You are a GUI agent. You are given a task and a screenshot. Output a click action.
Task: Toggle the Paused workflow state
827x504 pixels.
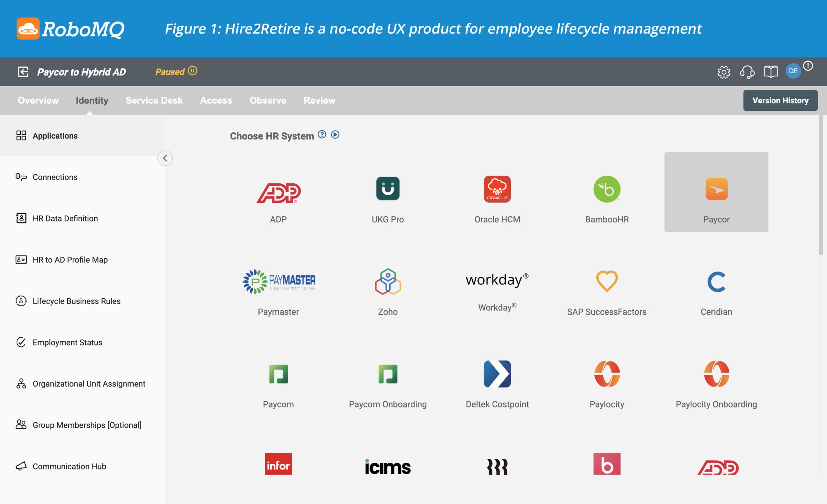pyautogui.click(x=192, y=71)
